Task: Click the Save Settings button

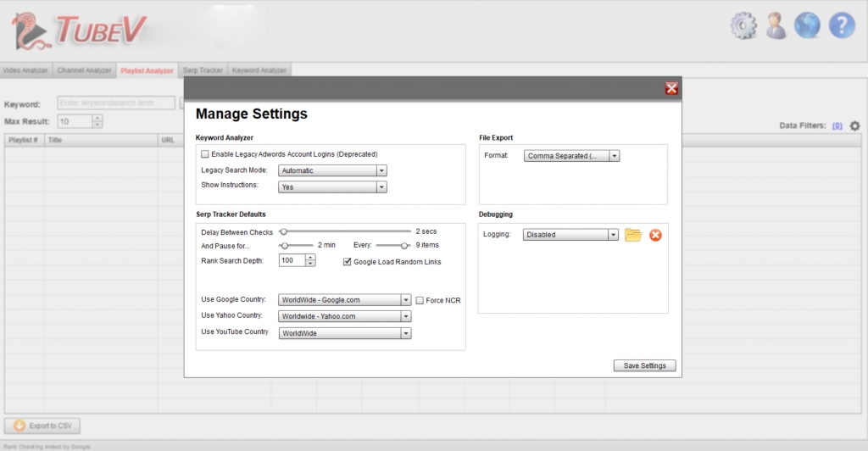Action: pos(644,365)
